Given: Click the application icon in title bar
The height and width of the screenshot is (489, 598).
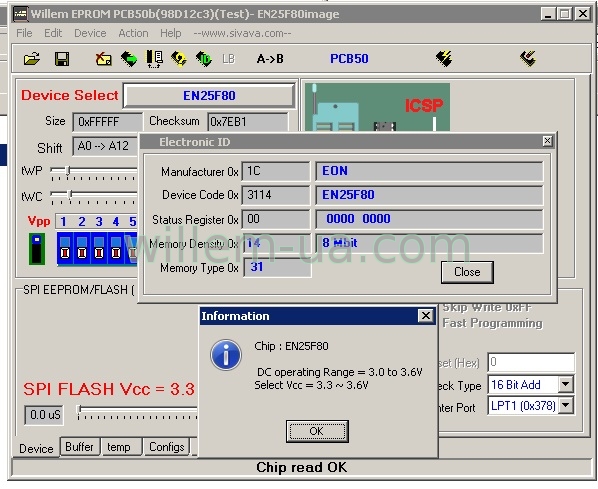Looking at the screenshot, I should pyautogui.click(x=20, y=14).
